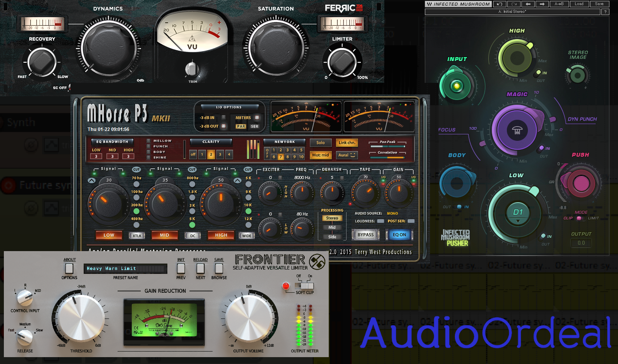The width and height of the screenshot is (618, 364).
Task: Open the EQ Bandwidth MID value box
Action: [112, 156]
